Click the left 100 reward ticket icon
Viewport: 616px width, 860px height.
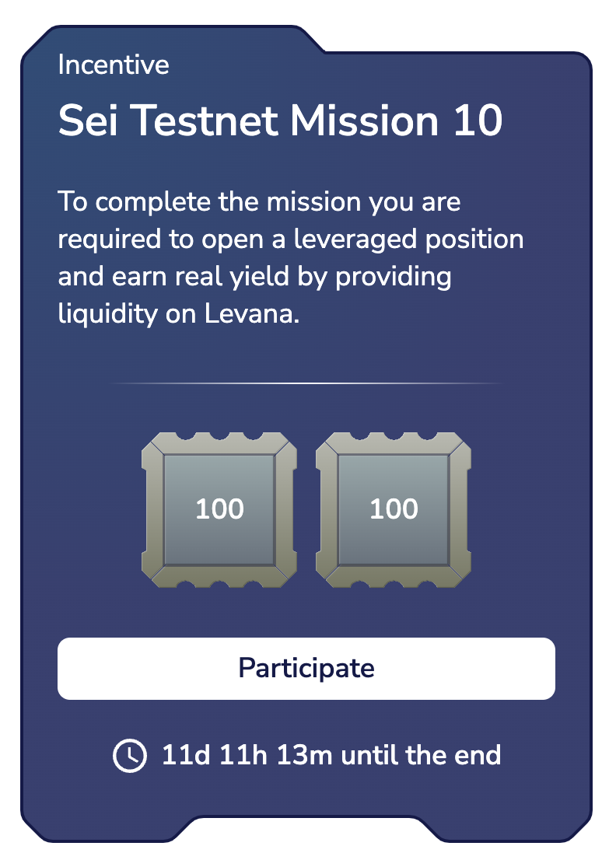click(219, 509)
